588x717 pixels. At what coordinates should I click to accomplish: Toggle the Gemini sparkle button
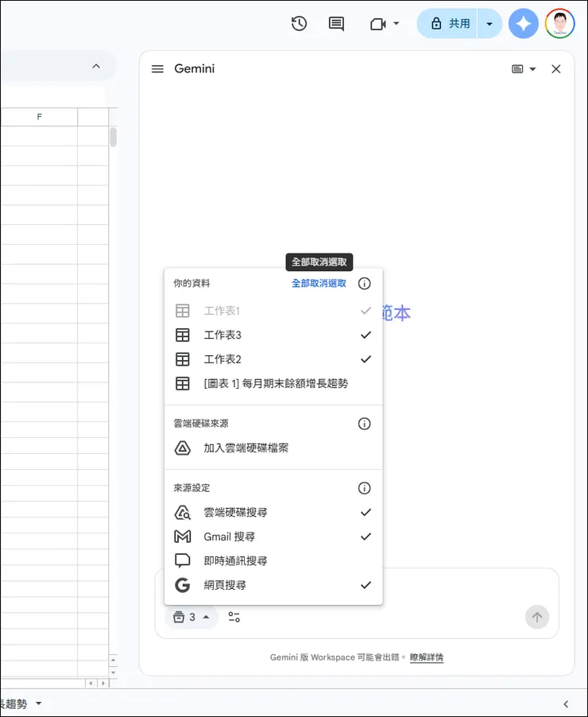(x=523, y=23)
